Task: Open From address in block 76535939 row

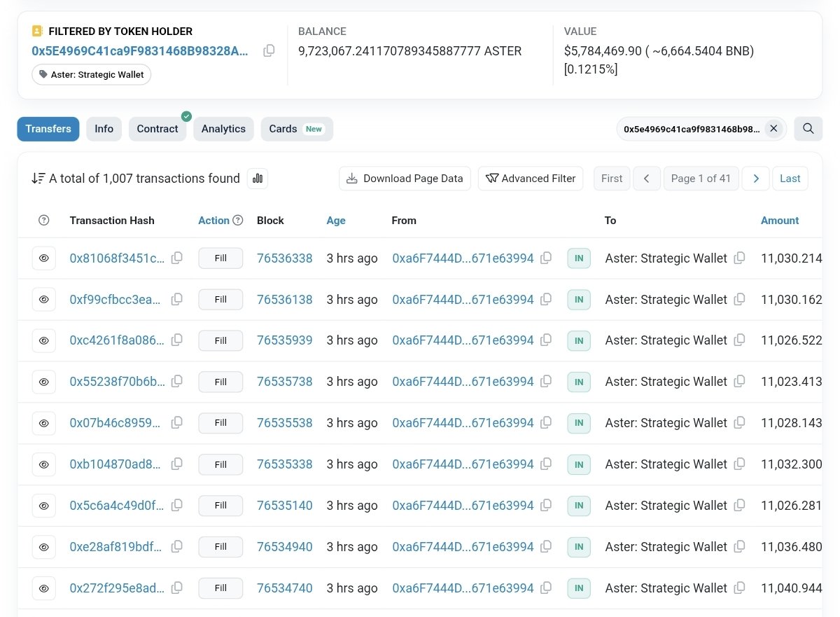Action: tap(463, 340)
